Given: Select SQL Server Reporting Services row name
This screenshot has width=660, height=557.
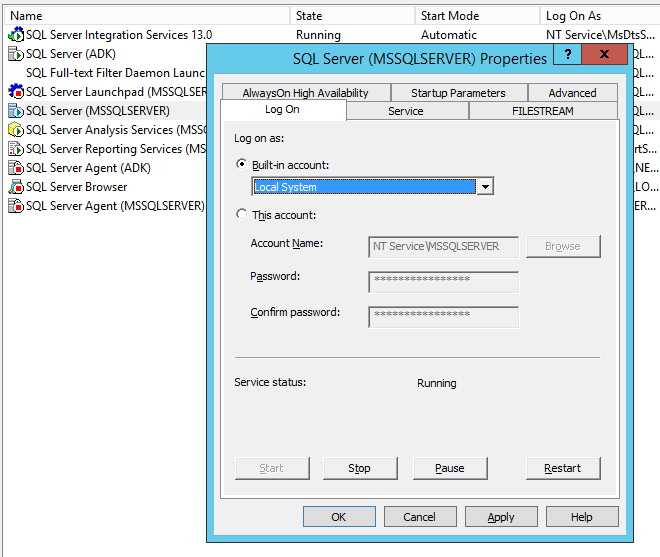Looking at the screenshot, I should click(116, 149).
